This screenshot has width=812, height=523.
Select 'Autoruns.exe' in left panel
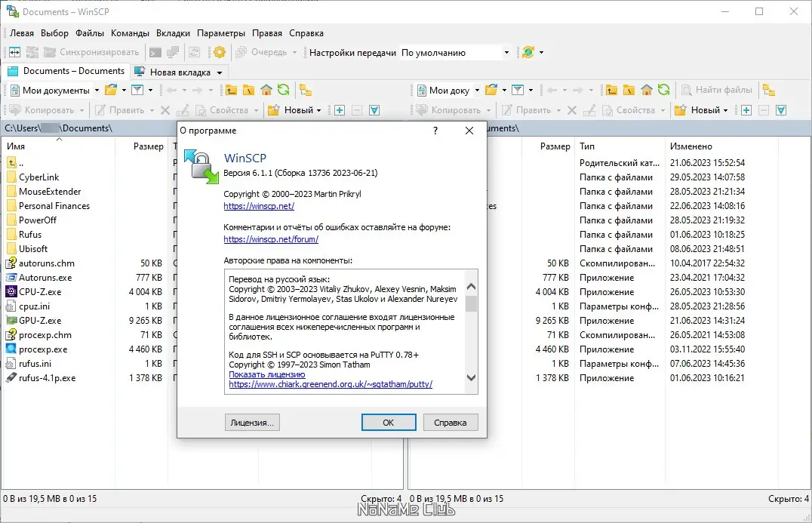45,278
